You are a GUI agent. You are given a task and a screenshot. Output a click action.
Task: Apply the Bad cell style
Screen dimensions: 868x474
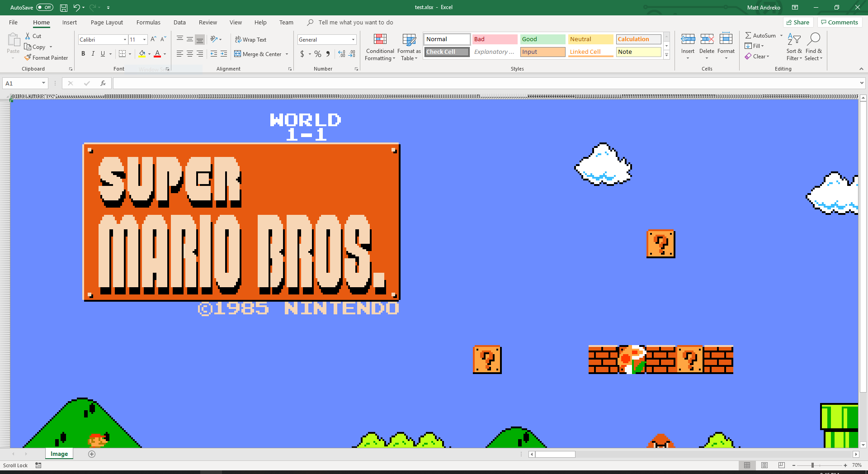click(x=495, y=39)
